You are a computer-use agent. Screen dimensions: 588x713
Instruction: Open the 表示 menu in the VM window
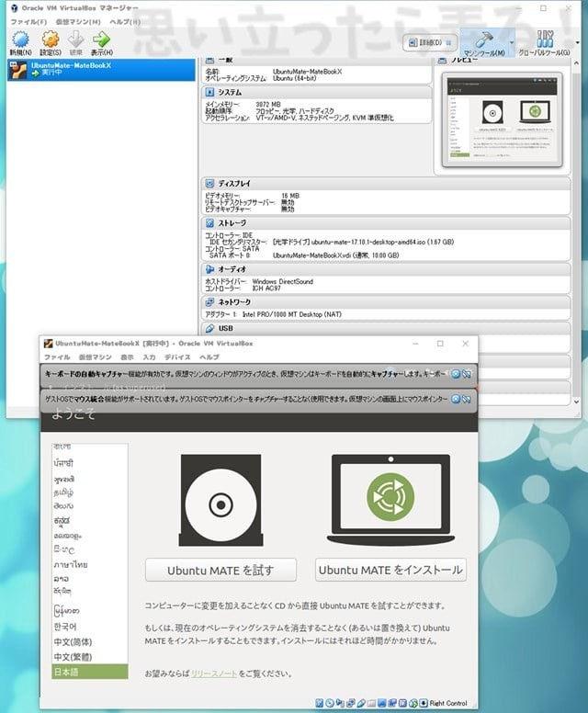click(128, 356)
